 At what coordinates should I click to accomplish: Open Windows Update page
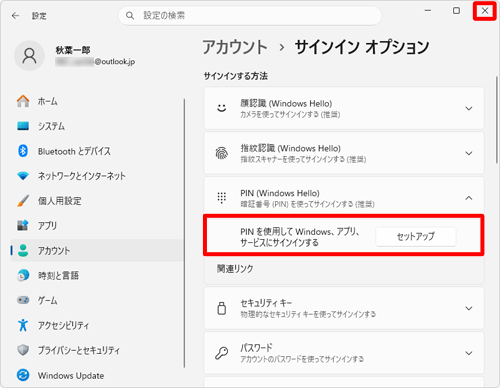pyautogui.click(x=97, y=375)
